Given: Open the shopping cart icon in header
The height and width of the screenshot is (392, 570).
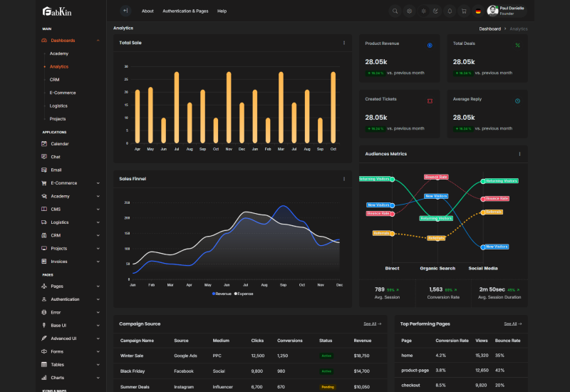Looking at the screenshot, I should [x=463, y=11].
